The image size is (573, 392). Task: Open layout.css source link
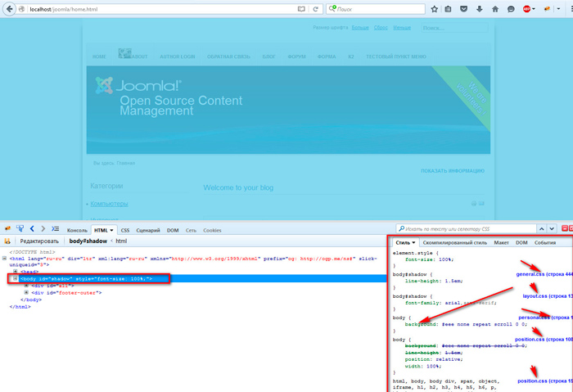(x=547, y=296)
